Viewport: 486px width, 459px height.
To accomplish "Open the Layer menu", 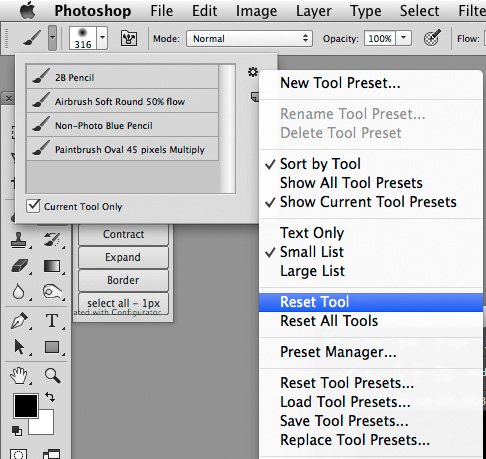I will (314, 11).
